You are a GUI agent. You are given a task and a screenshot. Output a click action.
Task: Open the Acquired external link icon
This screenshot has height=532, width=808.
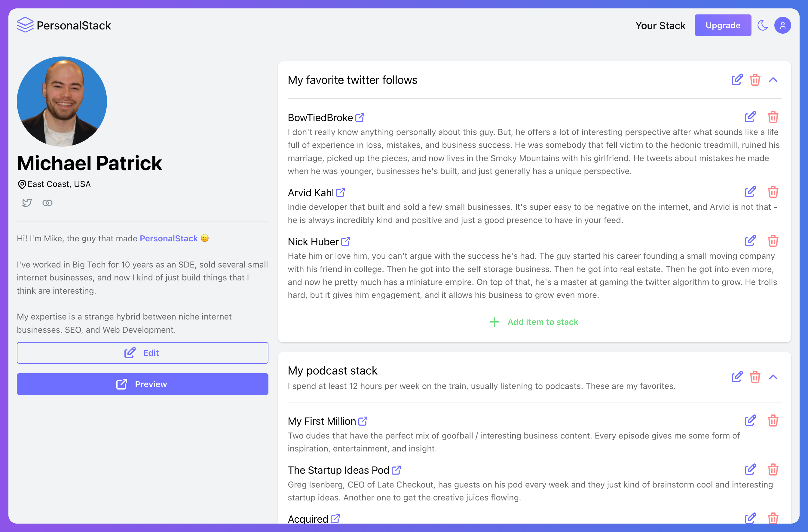pyautogui.click(x=335, y=519)
